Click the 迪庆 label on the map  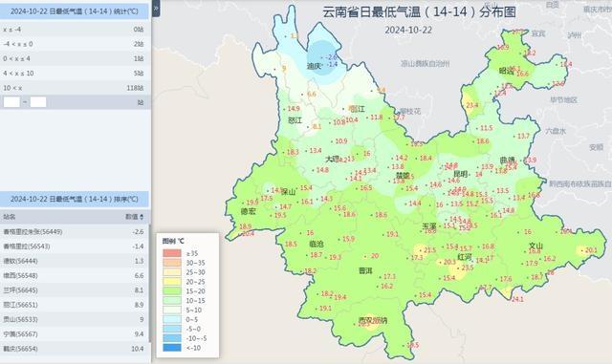(314, 66)
